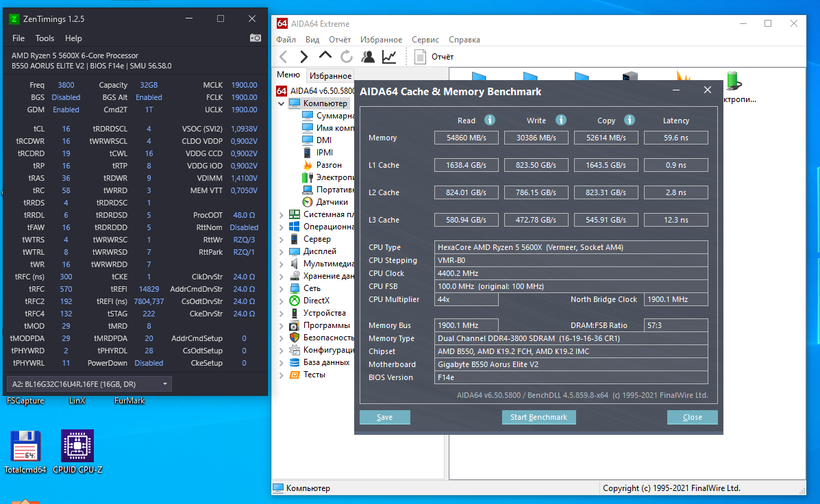The image size is (820, 504).
Task: Select the DirectX tree item
Action: pos(316,301)
